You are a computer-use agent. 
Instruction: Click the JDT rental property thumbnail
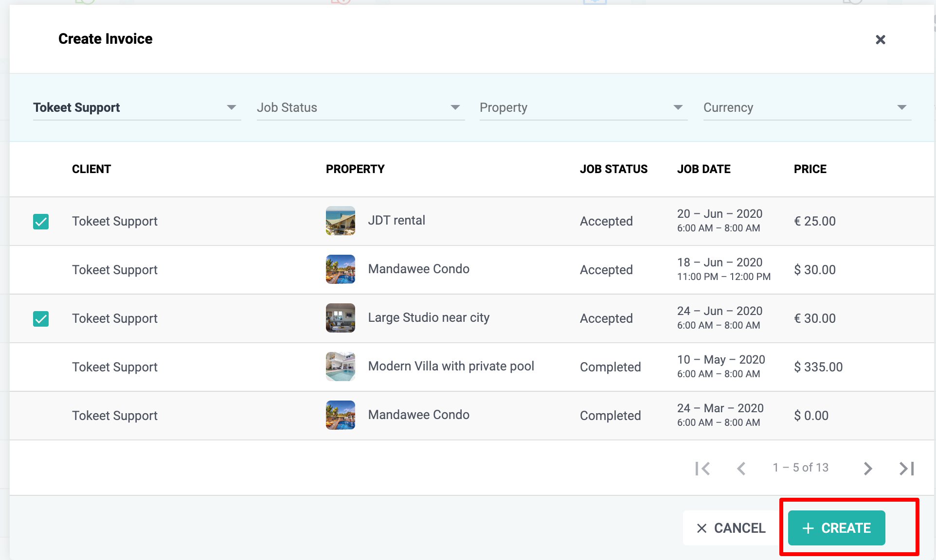(x=341, y=221)
